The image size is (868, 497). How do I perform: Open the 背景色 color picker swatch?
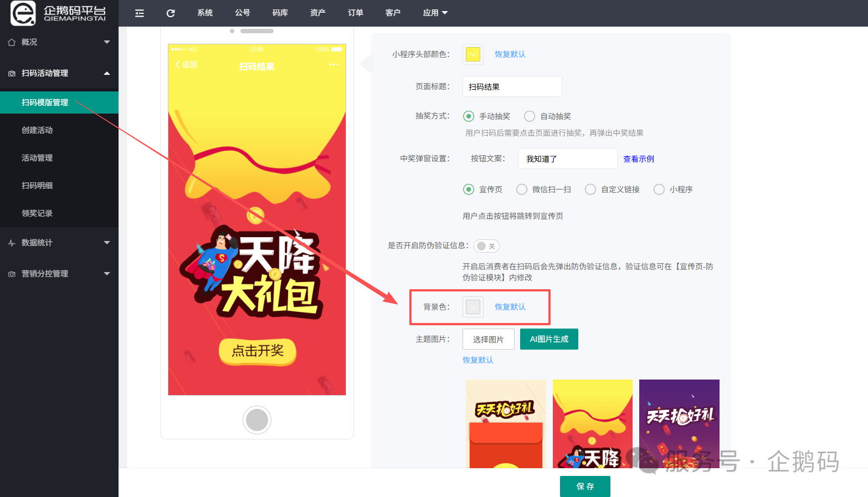(473, 307)
